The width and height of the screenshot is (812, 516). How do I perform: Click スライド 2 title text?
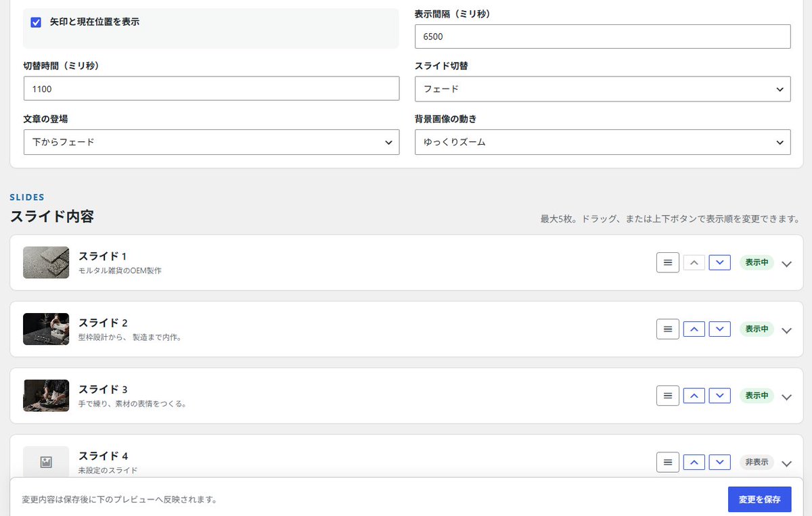(x=103, y=323)
